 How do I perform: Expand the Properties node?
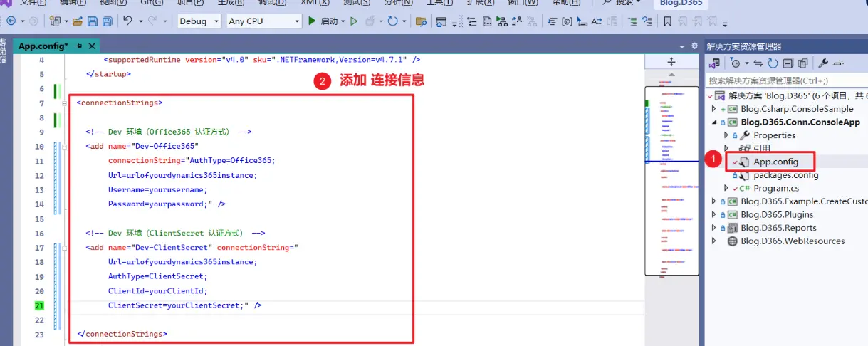(726, 135)
